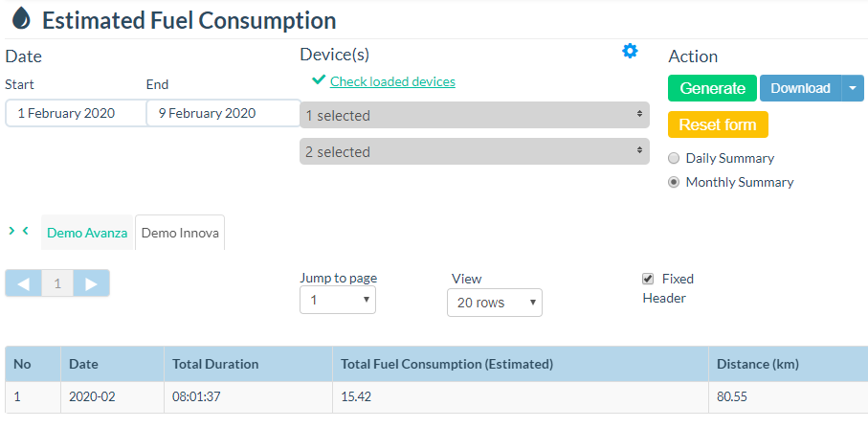Image resolution: width=868 pixels, height=428 pixels.
Task: Toggle the Fixed Header checkbox
Action: [648, 280]
